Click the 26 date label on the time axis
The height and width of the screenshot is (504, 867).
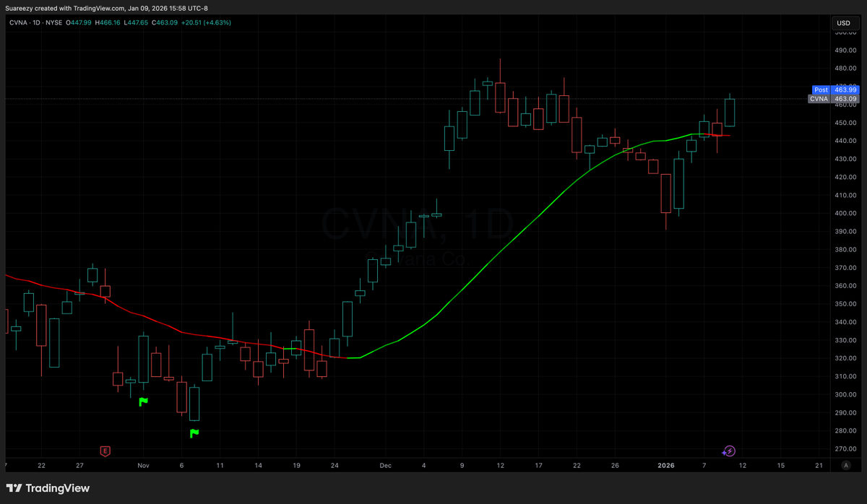pos(614,466)
